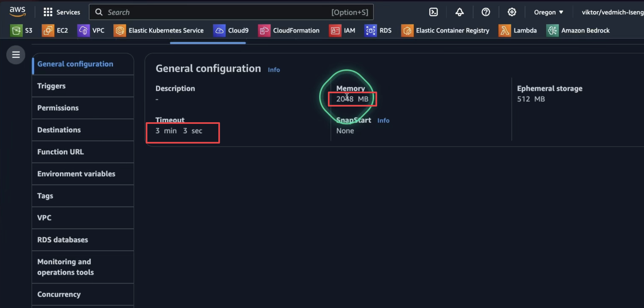
Task: Click Info link next to SnapStart
Action: (383, 121)
